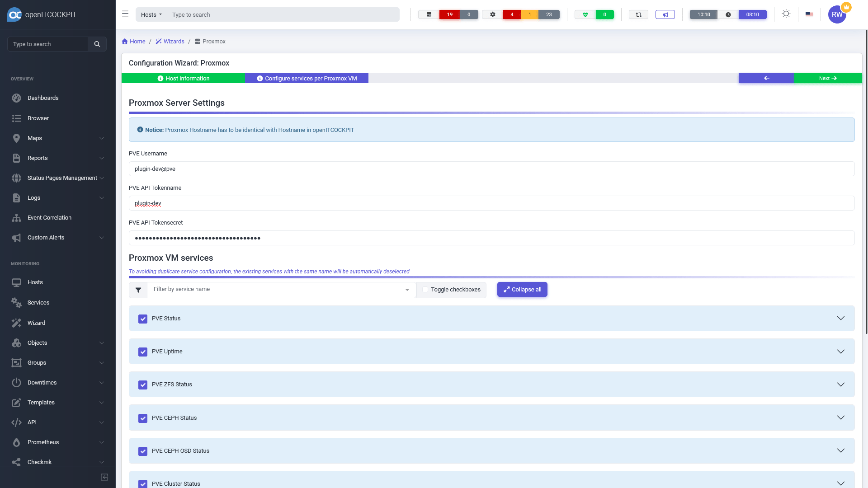The image size is (868, 488).
Task: Click the 23 unknown services badge
Action: tap(549, 14)
